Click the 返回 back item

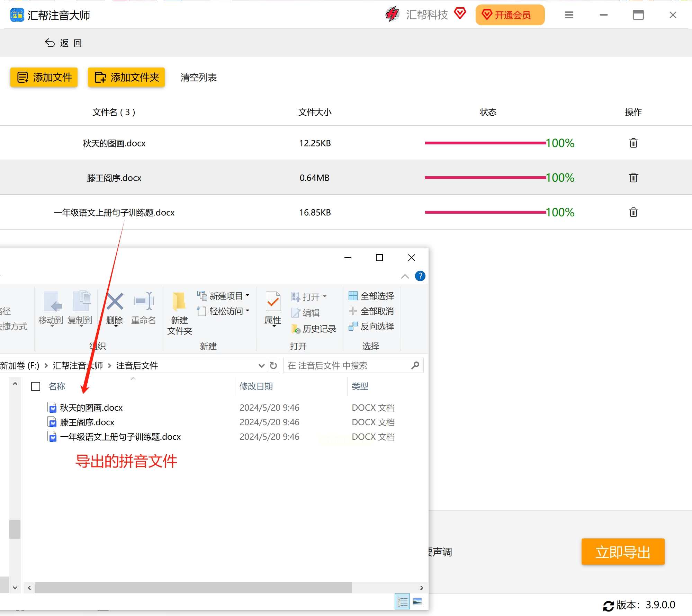(x=63, y=43)
